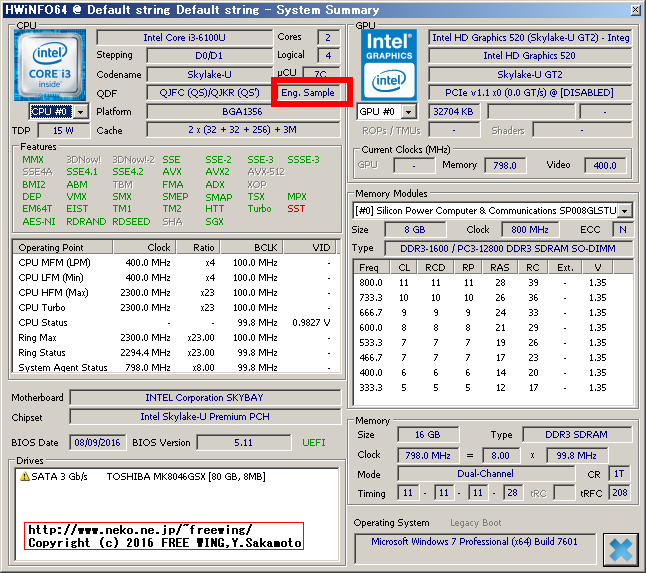Click the memory Clock 798.0 MHz field
Image resolution: width=646 pixels, height=573 pixels.
(x=428, y=456)
